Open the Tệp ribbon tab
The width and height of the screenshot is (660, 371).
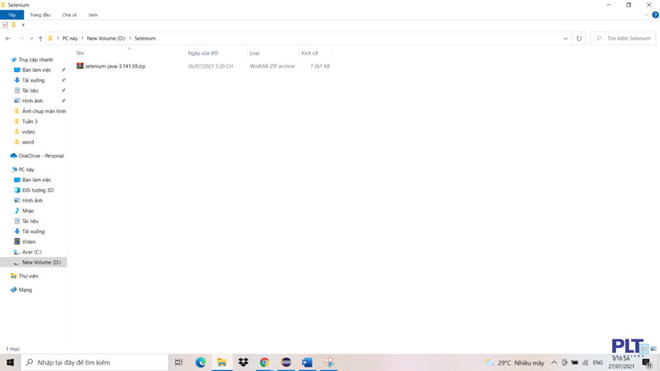click(12, 15)
